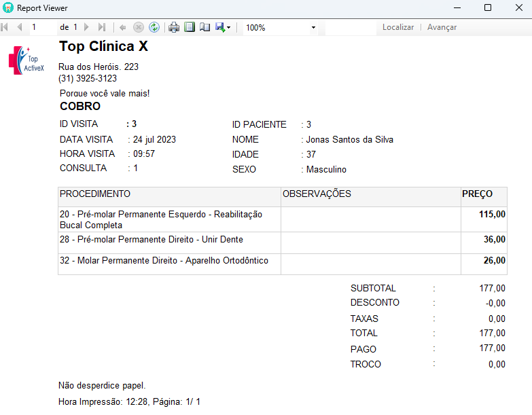
Task: Click the price 36,00
Action: (x=495, y=239)
